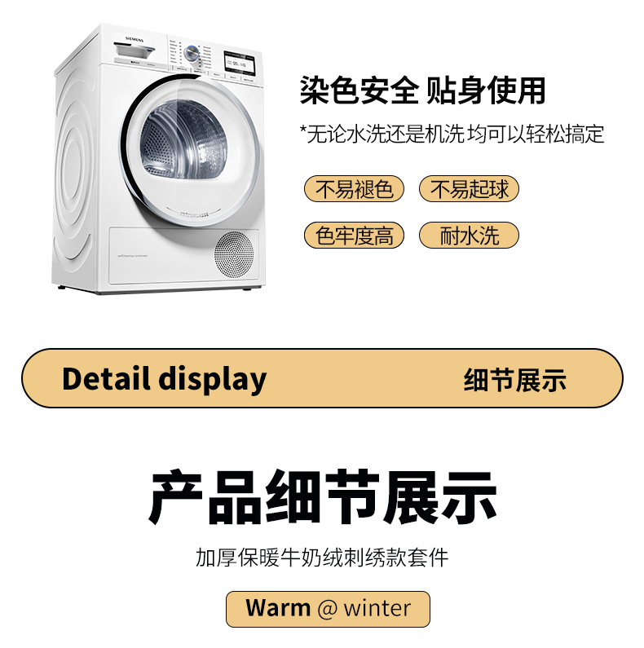Click the dryer's detergent drawer handle

(x=135, y=51)
